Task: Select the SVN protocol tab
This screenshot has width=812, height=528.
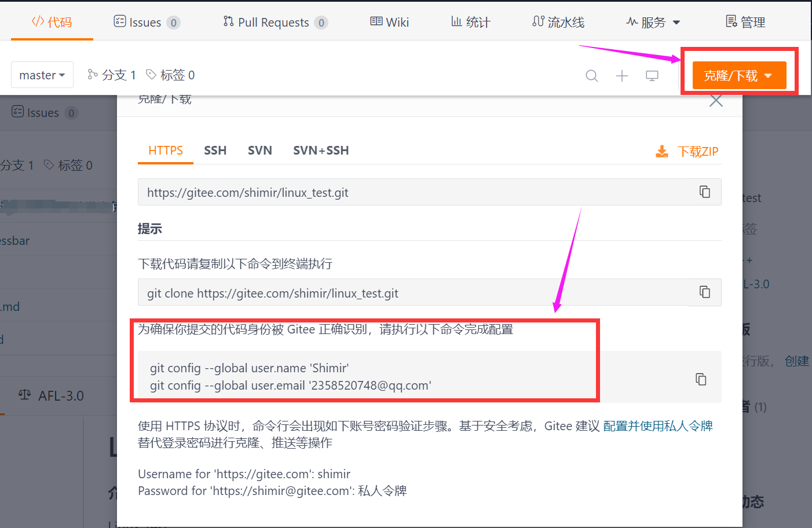Action: (x=260, y=151)
